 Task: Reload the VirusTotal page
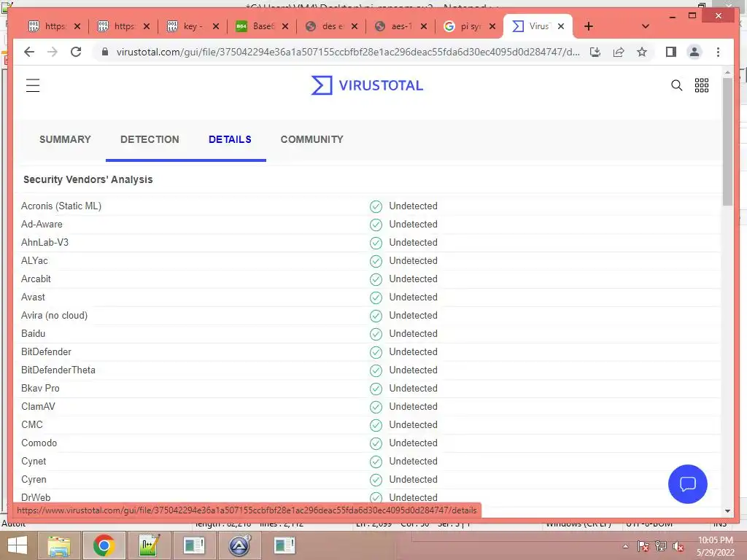[76, 52]
